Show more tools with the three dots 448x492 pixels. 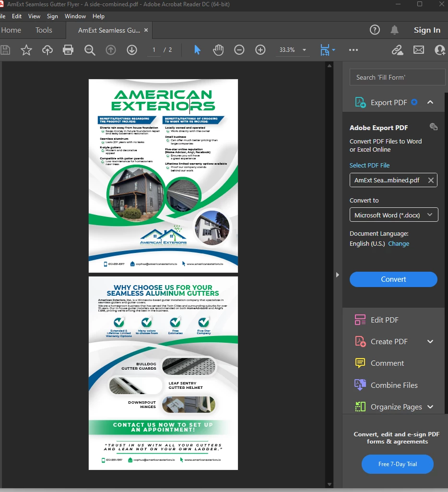coord(354,50)
